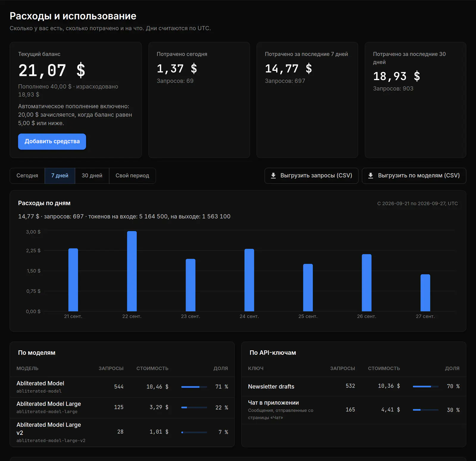Click the "1,01 $" cost cell
Viewport: 476px width, 461px height.
tap(159, 432)
